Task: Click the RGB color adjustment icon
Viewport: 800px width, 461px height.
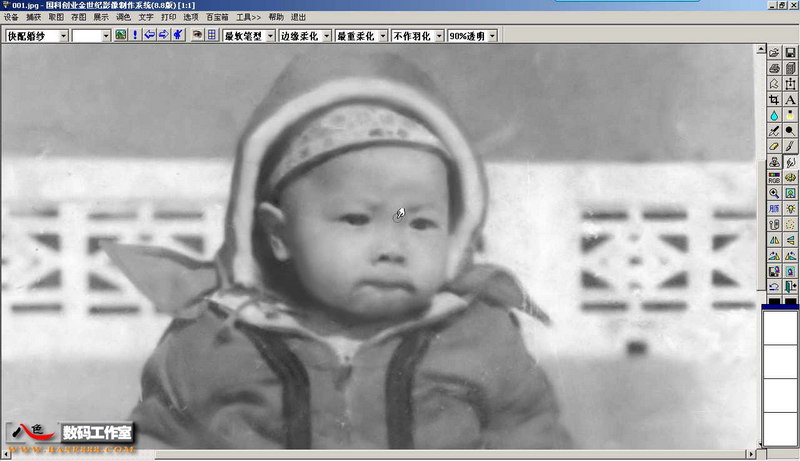Action: [x=774, y=177]
